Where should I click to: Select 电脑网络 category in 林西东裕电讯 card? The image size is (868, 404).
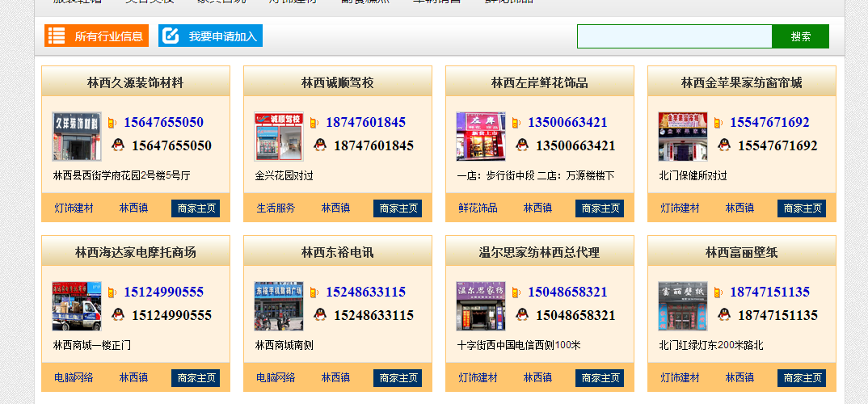click(x=276, y=378)
